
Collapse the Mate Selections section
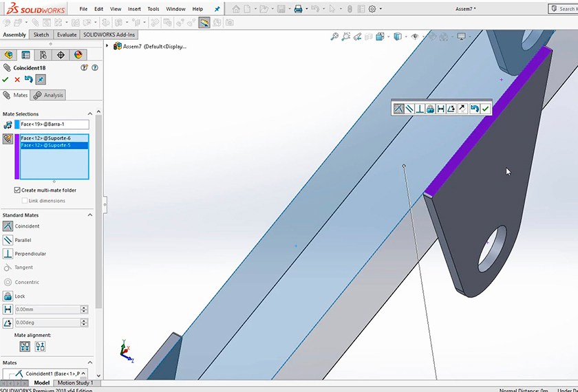tap(89, 113)
